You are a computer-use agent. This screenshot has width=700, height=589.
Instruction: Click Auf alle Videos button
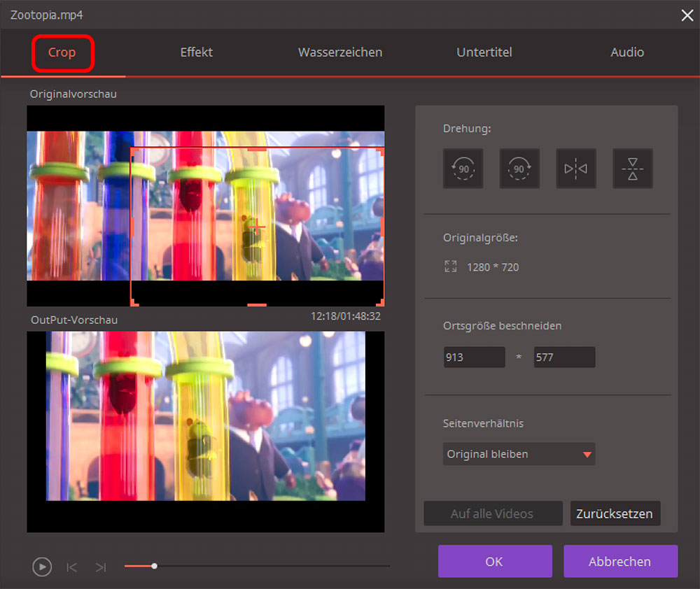click(x=492, y=513)
